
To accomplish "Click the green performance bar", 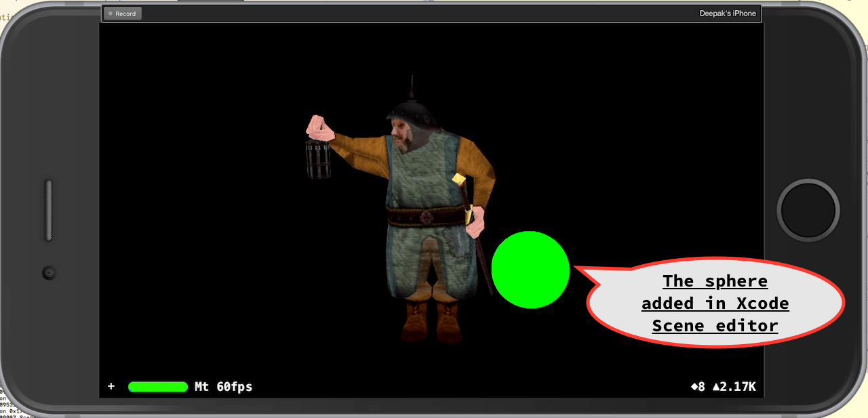I will tap(158, 387).
